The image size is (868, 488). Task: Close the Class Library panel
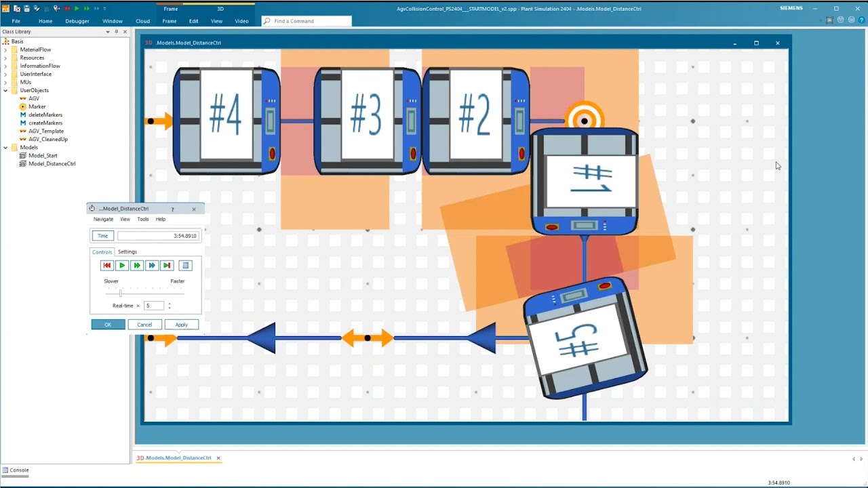(x=125, y=32)
